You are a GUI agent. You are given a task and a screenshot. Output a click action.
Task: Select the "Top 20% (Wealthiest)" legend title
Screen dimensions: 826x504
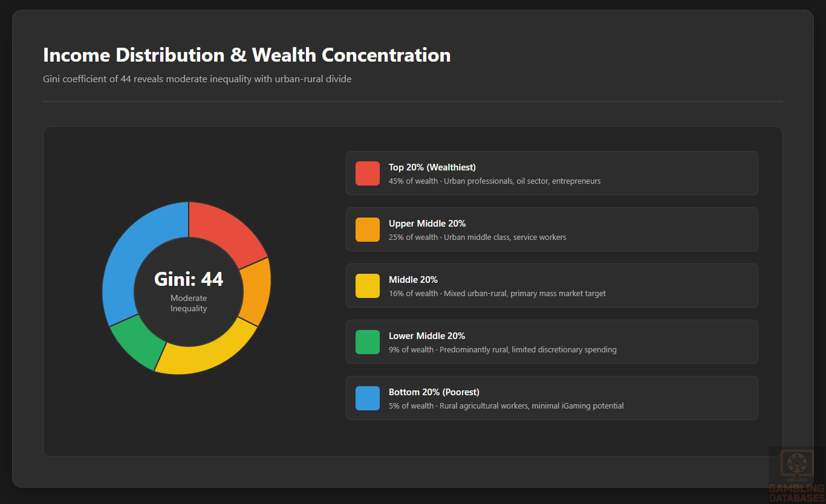432,167
